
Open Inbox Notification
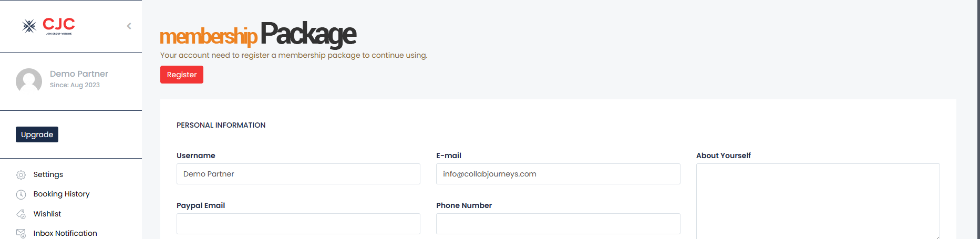click(x=65, y=233)
